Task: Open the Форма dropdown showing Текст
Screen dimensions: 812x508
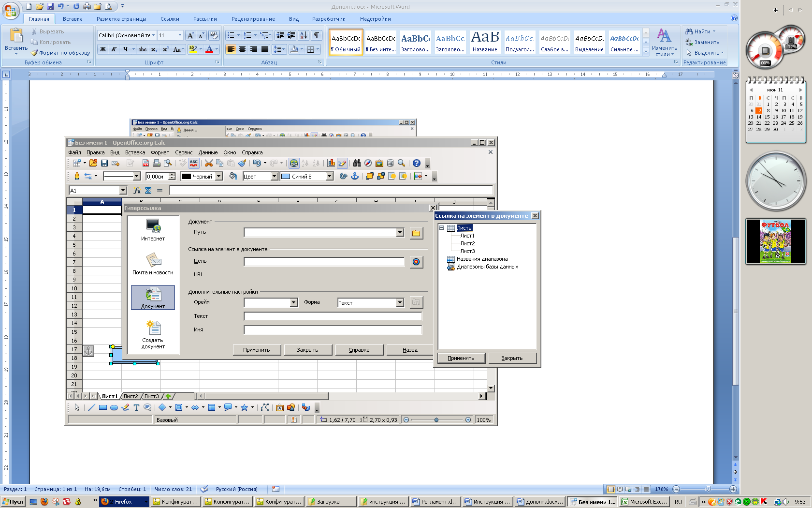Action: click(400, 302)
